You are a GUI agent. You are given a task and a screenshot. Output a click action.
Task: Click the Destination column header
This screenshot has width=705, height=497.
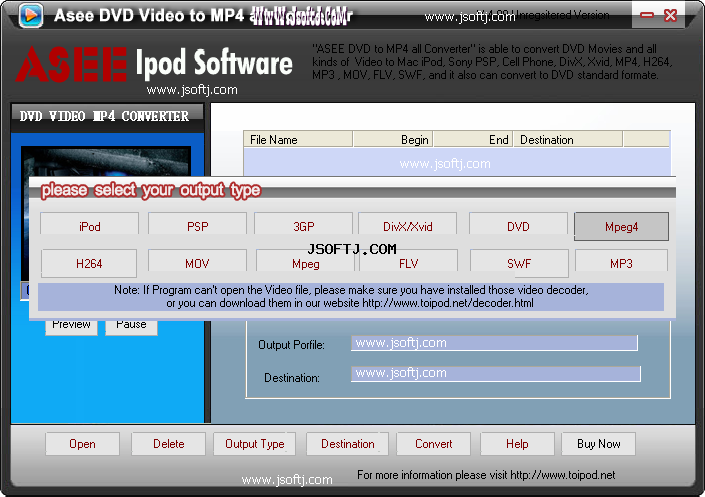coord(568,139)
